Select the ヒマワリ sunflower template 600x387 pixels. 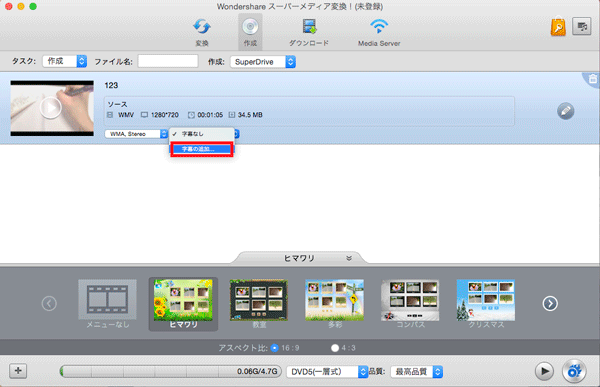(183, 304)
